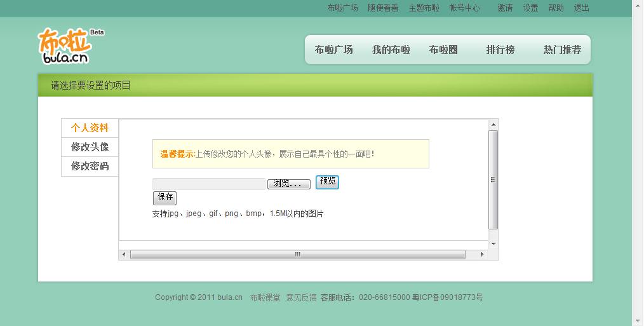Click the horizontal scroll-left arrow
The width and height of the screenshot is (644, 326).
tap(124, 254)
